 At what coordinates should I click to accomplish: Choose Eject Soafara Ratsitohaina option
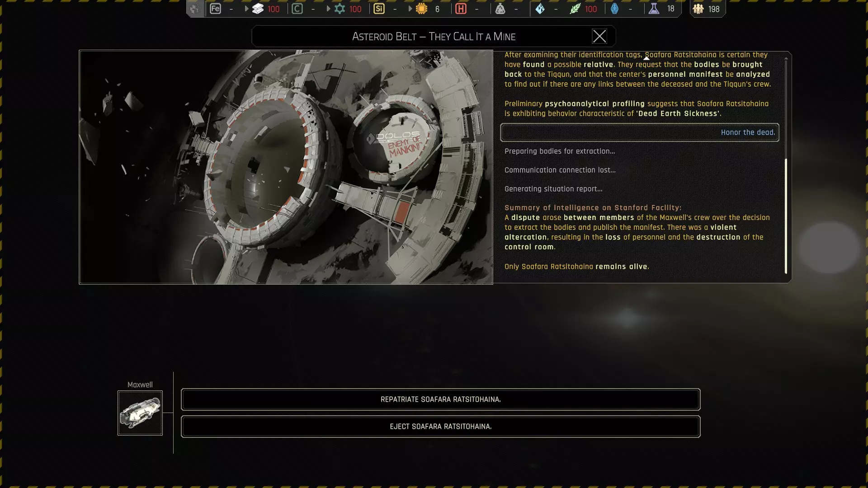click(x=440, y=427)
